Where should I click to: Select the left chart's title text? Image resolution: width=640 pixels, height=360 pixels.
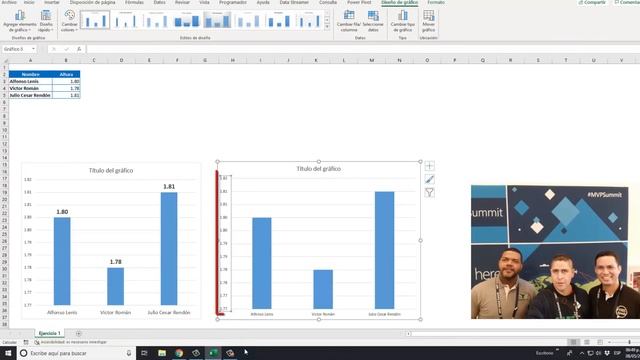point(111,170)
